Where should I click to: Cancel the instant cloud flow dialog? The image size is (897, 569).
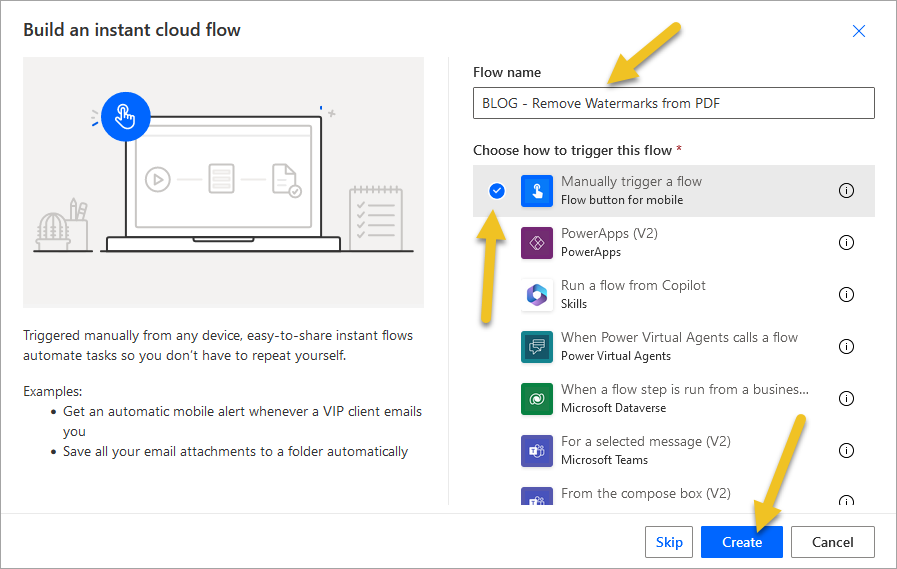[x=832, y=542]
